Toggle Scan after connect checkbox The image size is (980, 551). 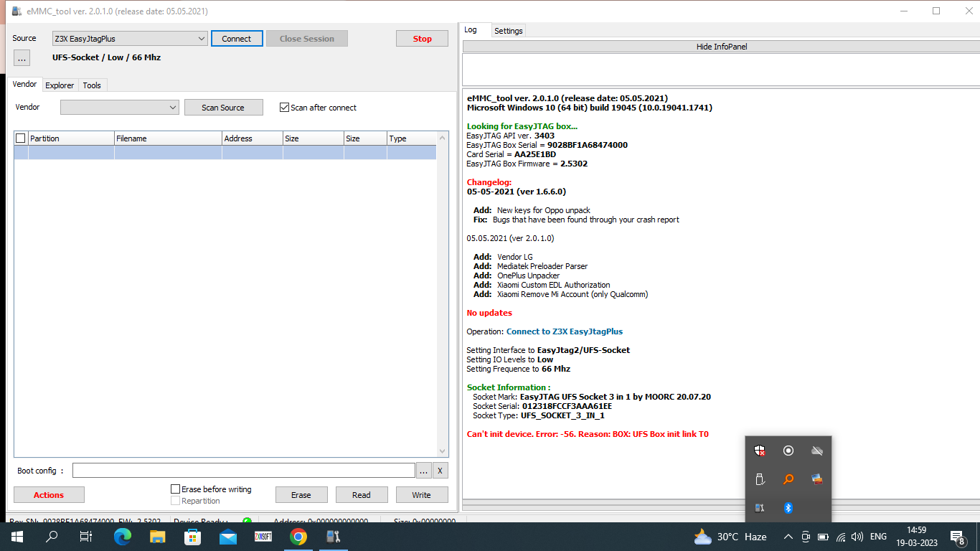[x=285, y=108]
